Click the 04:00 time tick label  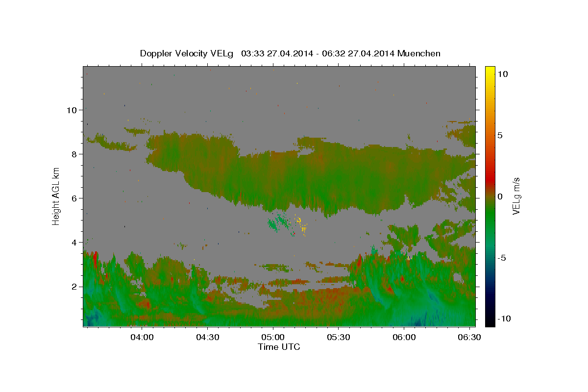tap(143, 338)
